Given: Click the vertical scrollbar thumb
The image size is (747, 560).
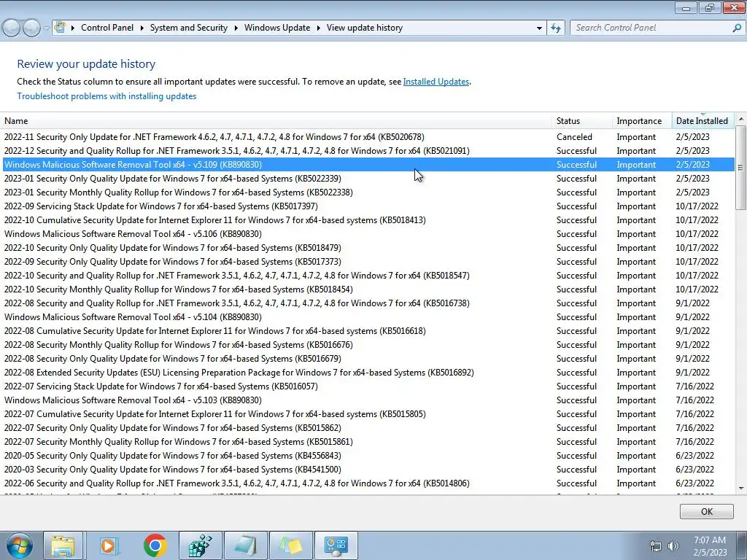Looking at the screenshot, I should [740, 167].
